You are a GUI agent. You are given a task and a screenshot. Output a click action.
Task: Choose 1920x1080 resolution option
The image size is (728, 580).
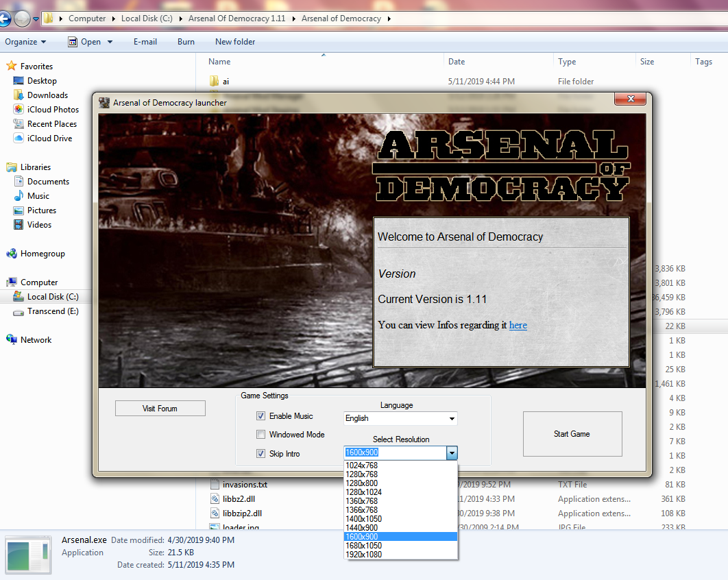point(400,555)
